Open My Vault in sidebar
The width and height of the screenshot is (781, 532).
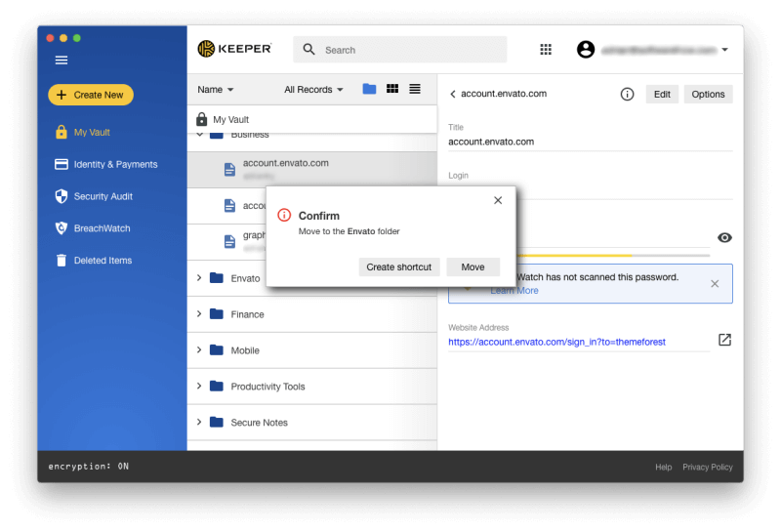[x=83, y=132]
